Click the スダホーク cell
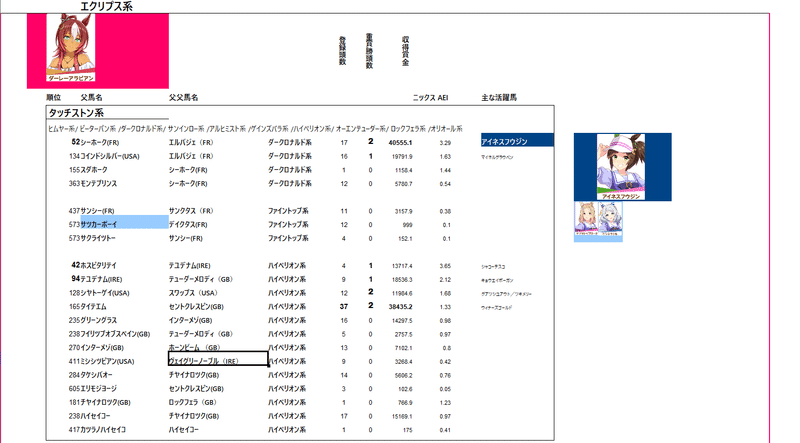800x443 pixels. pyautogui.click(x=94, y=170)
